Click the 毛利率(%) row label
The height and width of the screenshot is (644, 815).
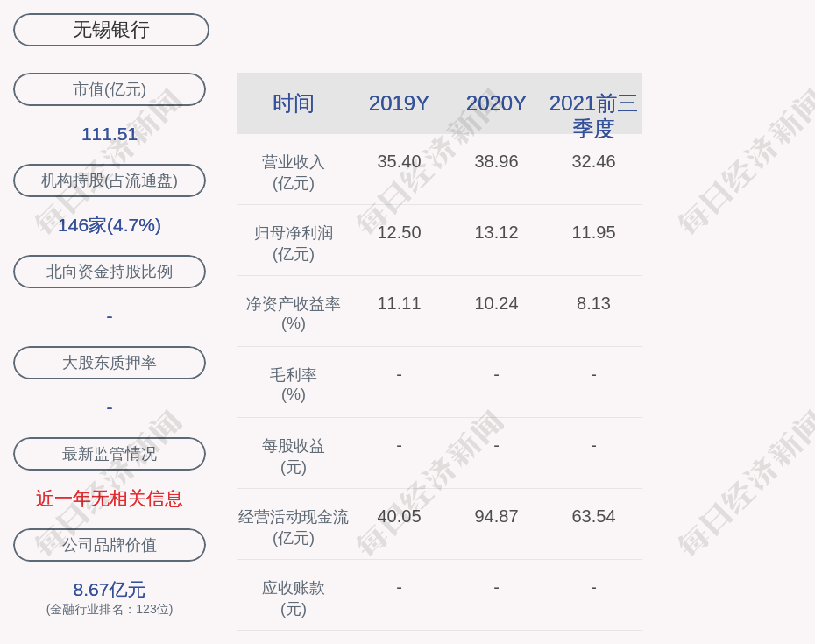click(294, 385)
